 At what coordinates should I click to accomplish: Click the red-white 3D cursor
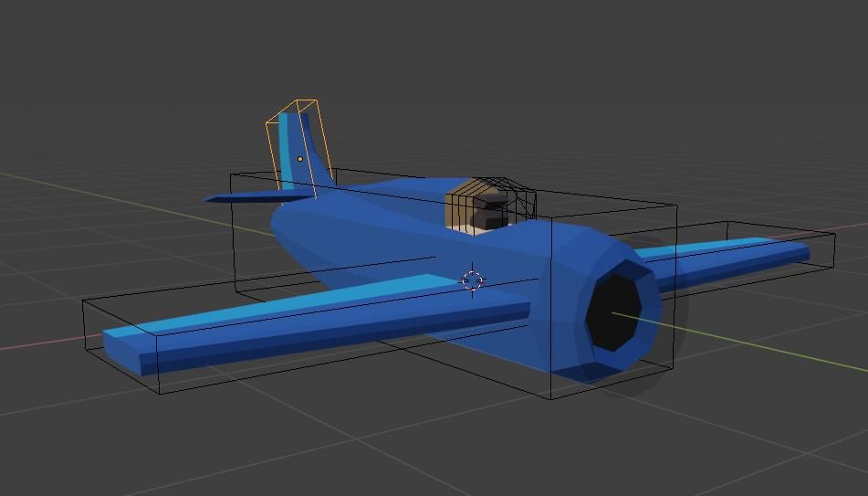point(472,280)
